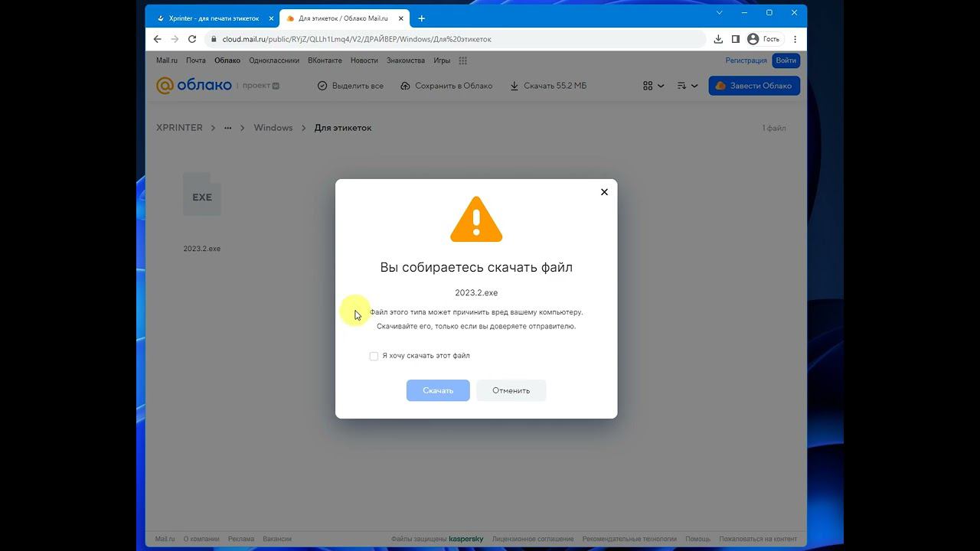Open all projects grid icon
Image resolution: width=980 pixels, height=551 pixels.
tap(462, 60)
